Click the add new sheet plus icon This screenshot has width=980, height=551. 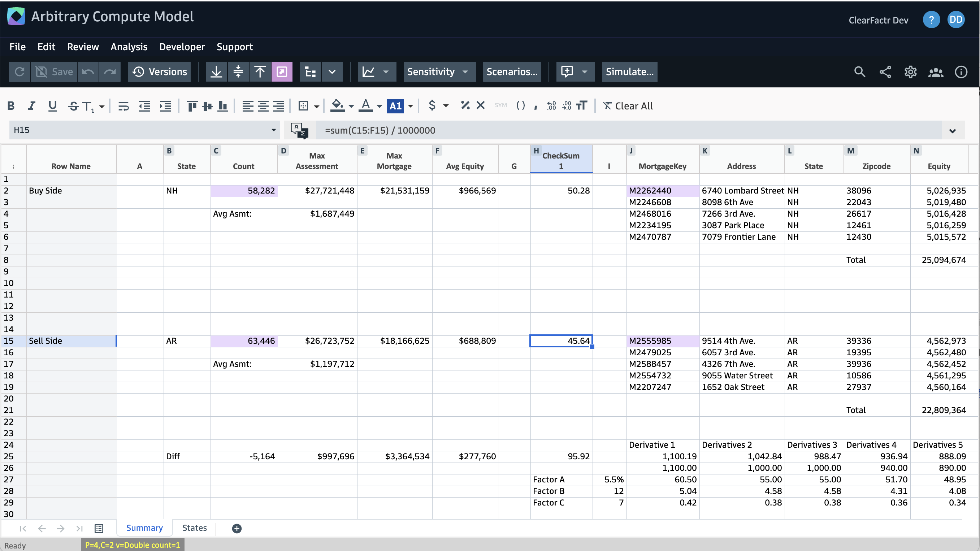point(237,528)
